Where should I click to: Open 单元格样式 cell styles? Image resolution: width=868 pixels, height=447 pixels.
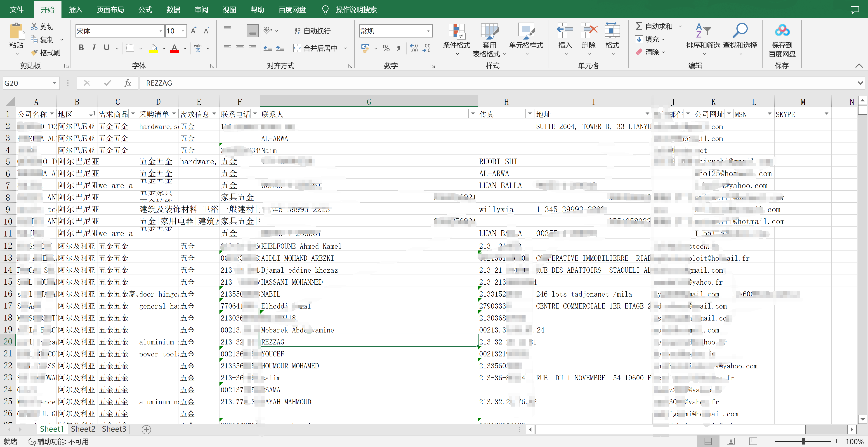point(526,40)
